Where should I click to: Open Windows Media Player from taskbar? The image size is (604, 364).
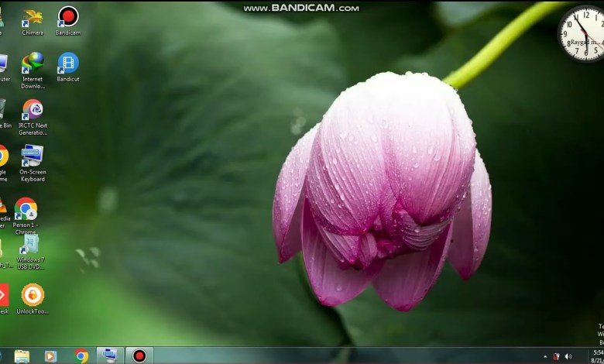click(x=51, y=356)
